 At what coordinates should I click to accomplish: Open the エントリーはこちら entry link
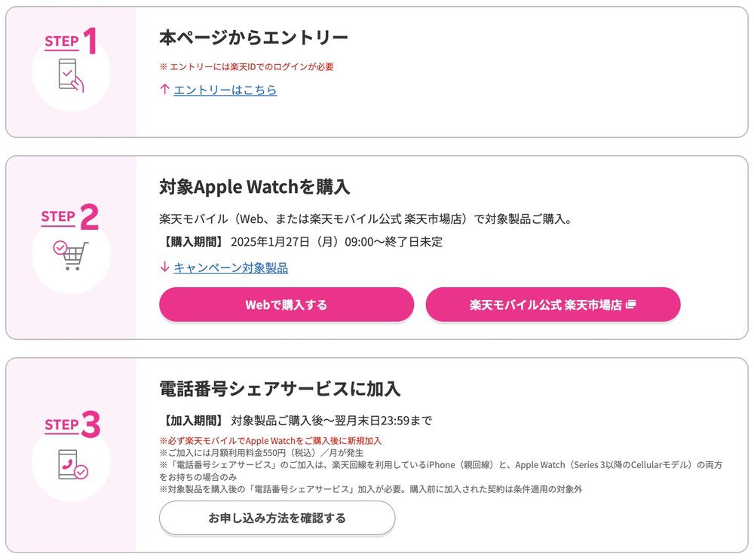click(224, 89)
